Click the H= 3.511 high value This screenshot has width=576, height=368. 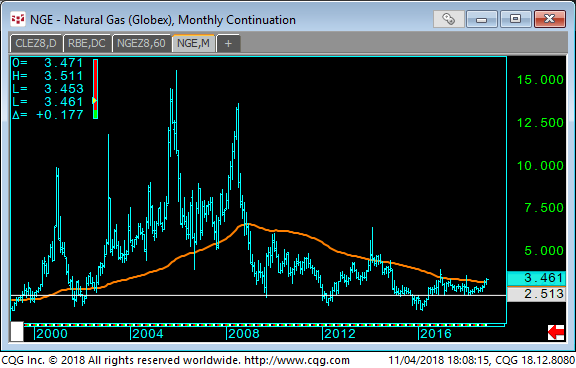coord(48,76)
